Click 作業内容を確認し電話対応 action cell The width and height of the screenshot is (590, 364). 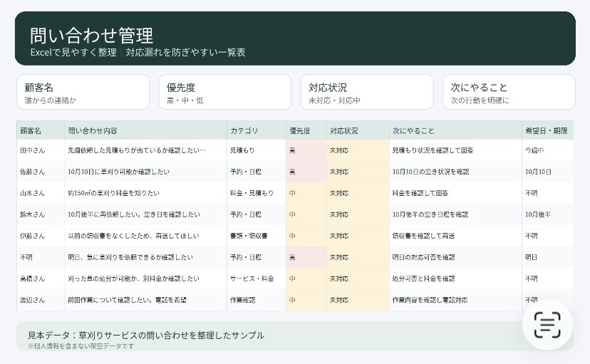tap(455, 300)
